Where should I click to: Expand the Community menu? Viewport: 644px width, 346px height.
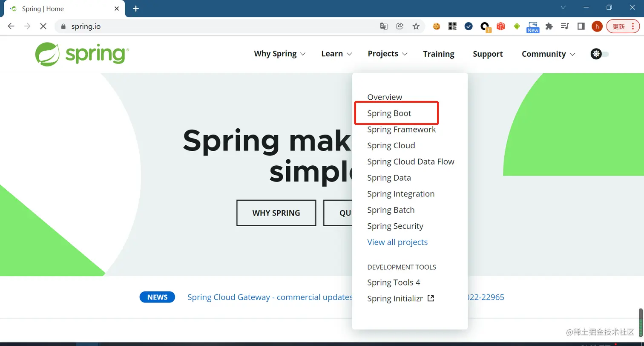(x=548, y=54)
